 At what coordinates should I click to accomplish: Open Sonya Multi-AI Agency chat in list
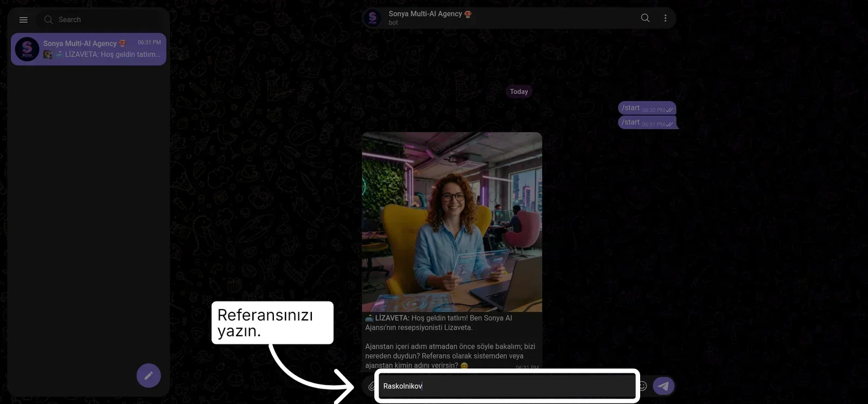pos(88,49)
